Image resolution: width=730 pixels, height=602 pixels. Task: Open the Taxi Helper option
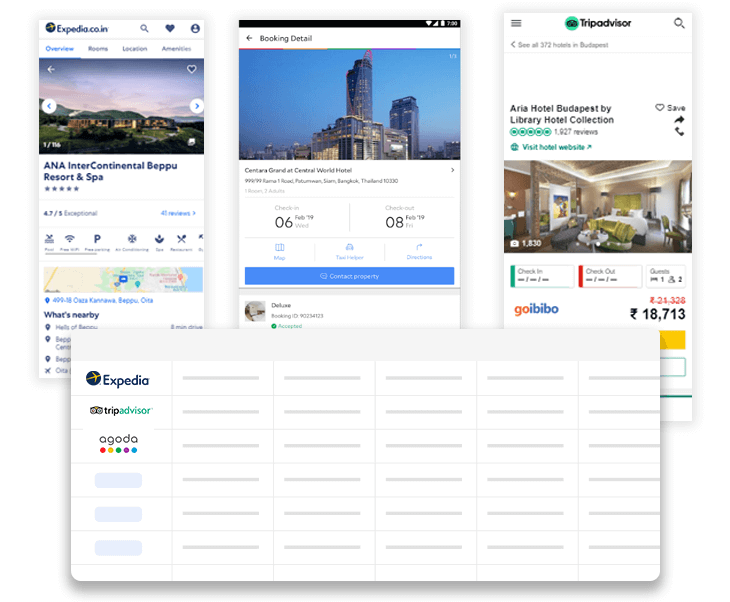coord(350,251)
